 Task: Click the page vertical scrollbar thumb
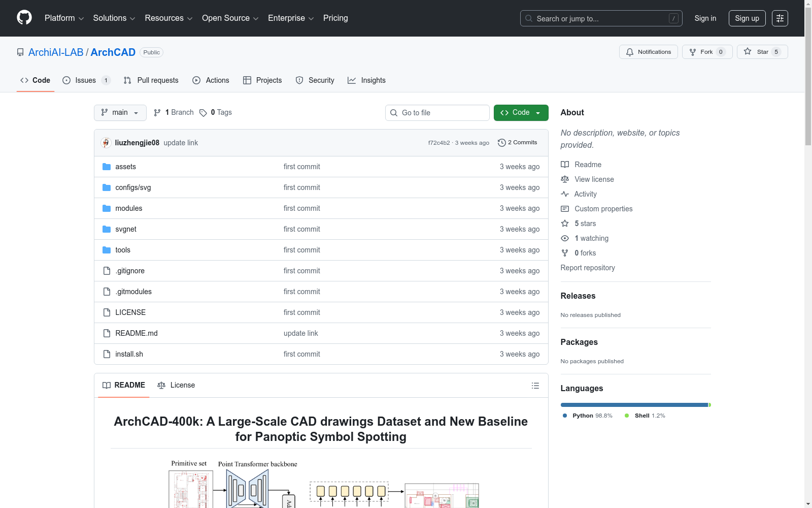(x=808, y=76)
